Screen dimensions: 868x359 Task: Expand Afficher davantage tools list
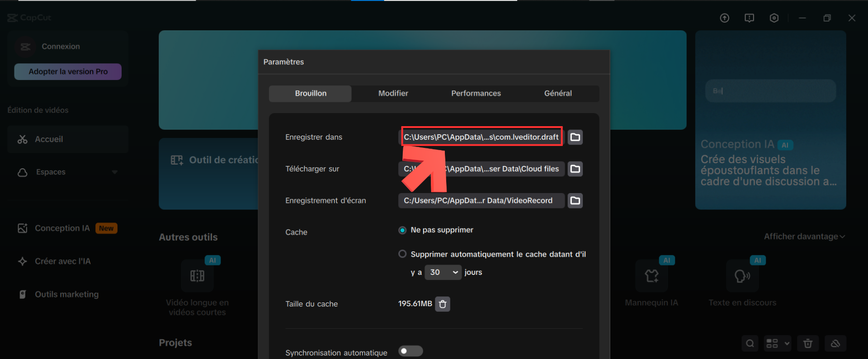tap(804, 236)
